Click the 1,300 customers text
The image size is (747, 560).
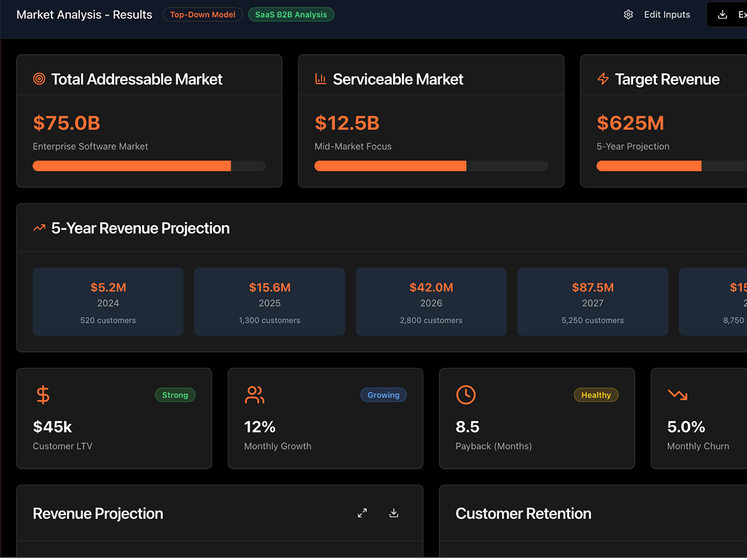click(x=270, y=320)
